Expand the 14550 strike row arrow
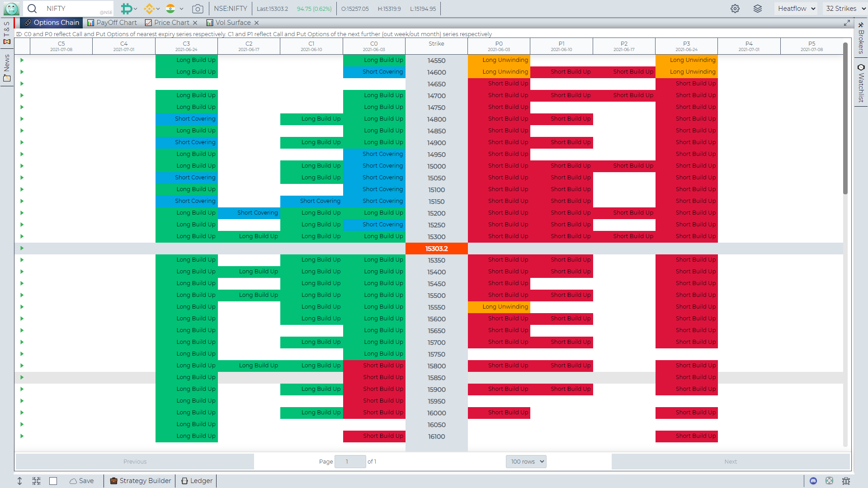Viewport: 868px width, 488px height. (22, 60)
